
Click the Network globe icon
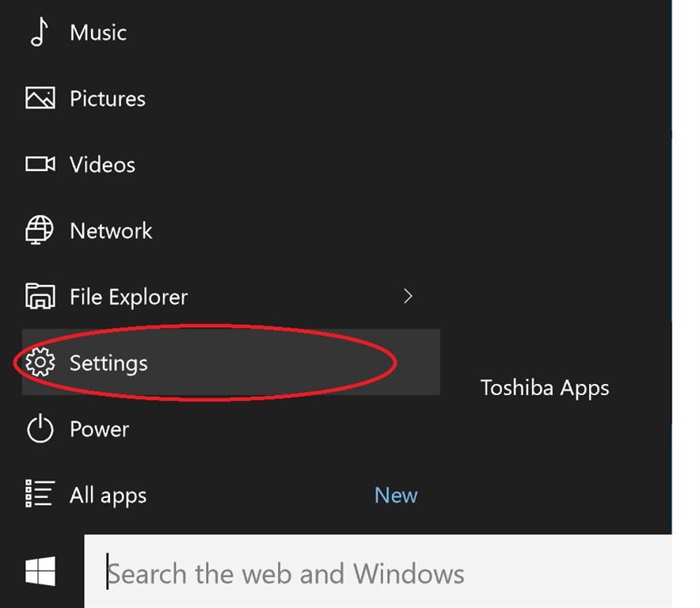click(x=40, y=230)
